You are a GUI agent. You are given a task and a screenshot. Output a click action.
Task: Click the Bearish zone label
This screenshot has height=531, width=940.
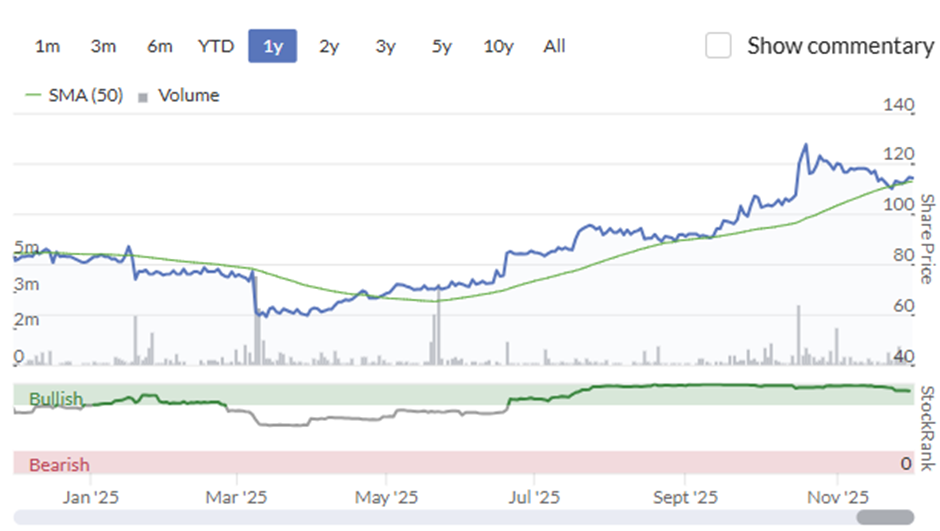pyautogui.click(x=59, y=464)
